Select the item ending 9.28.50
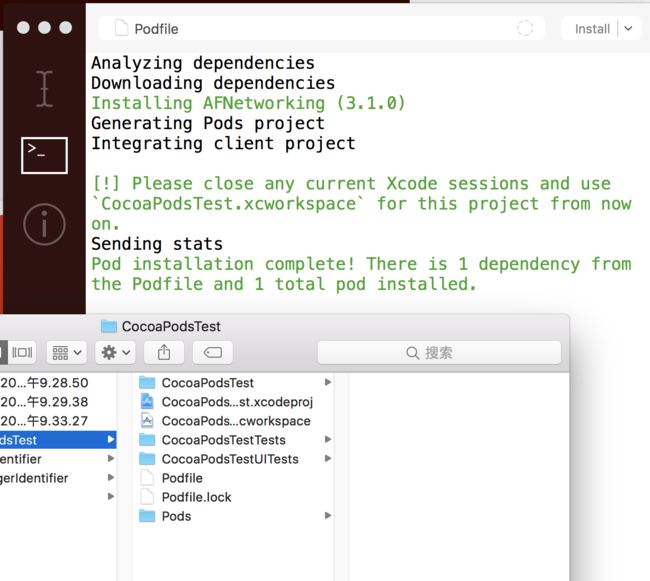Image resolution: width=650 pixels, height=581 pixels. [58, 382]
